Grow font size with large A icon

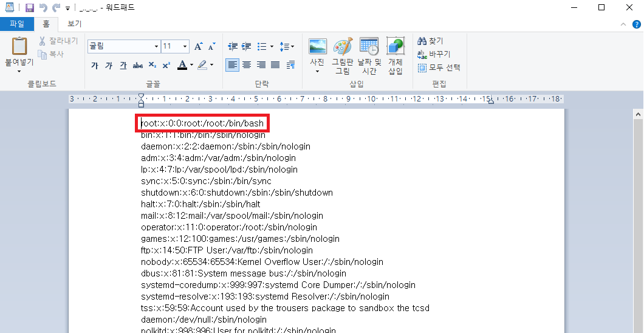click(198, 46)
